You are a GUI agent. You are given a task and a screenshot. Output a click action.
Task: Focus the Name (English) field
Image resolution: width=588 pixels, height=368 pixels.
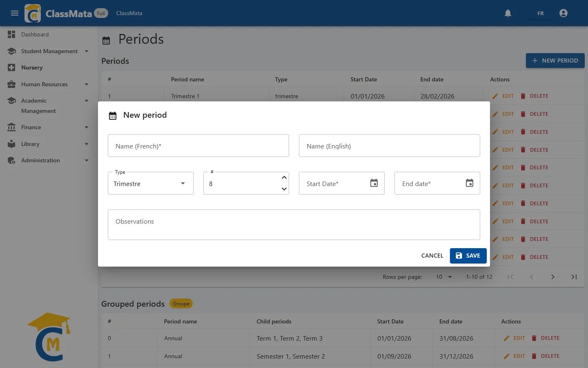(390, 146)
